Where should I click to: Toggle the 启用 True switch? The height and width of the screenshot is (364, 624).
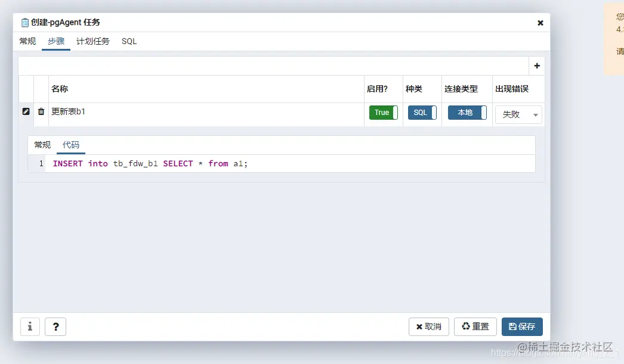(x=383, y=113)
